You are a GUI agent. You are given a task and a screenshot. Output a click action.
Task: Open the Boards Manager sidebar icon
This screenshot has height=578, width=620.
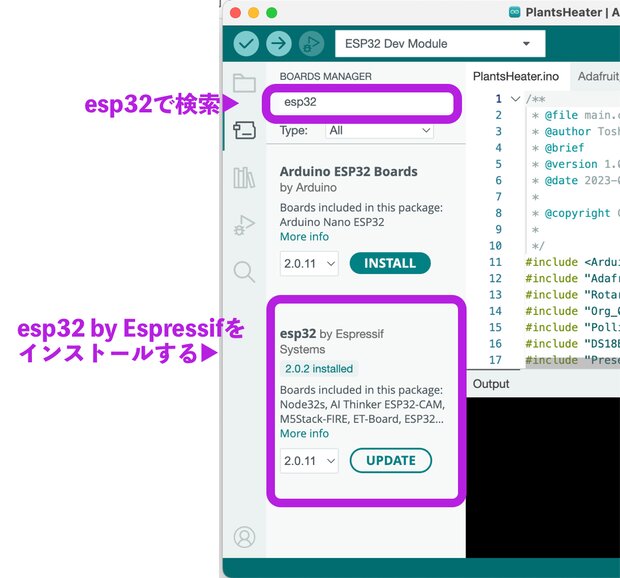click(x=244, y=130)
